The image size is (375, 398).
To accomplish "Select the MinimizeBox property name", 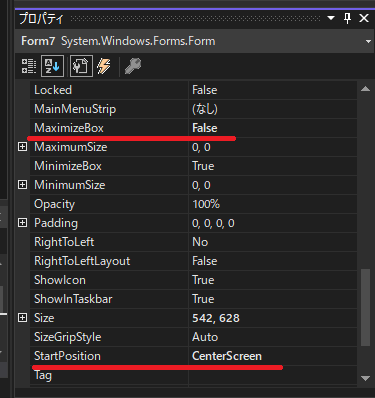I will pyautogui.click(x=68, y=166).
